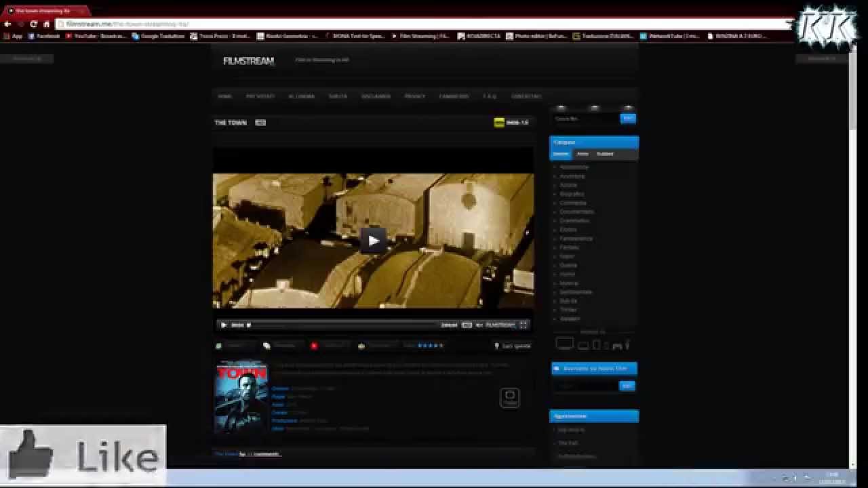Image resolution: width=868 pixels, height=488 pixels.
Task: Click the TV monitor device icon
Action: [x=565, y=344]
